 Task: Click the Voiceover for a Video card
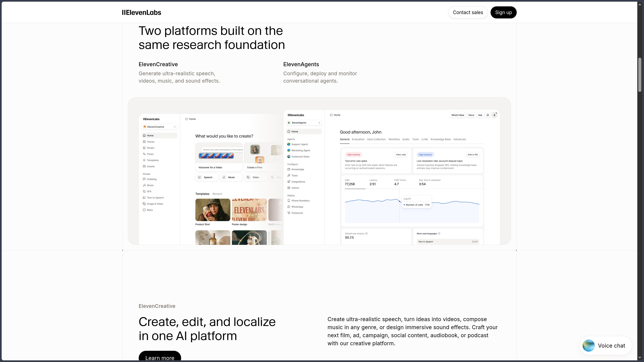(219, 157)
